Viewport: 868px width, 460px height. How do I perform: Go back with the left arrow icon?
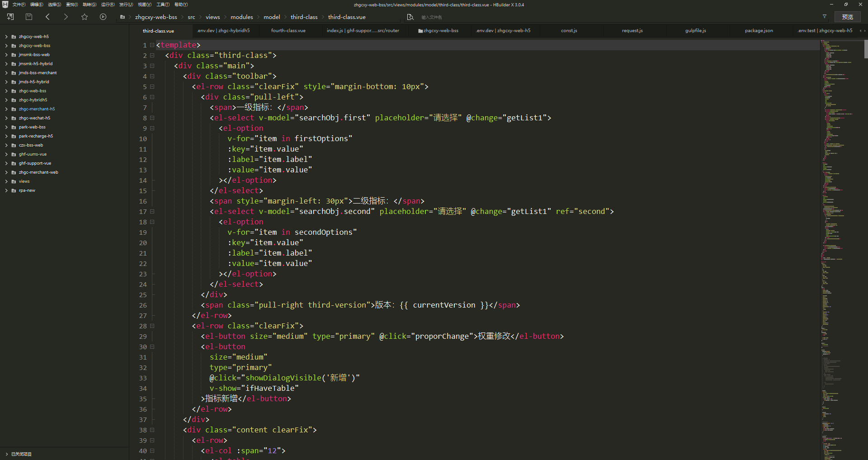click(x=47, y=17)
